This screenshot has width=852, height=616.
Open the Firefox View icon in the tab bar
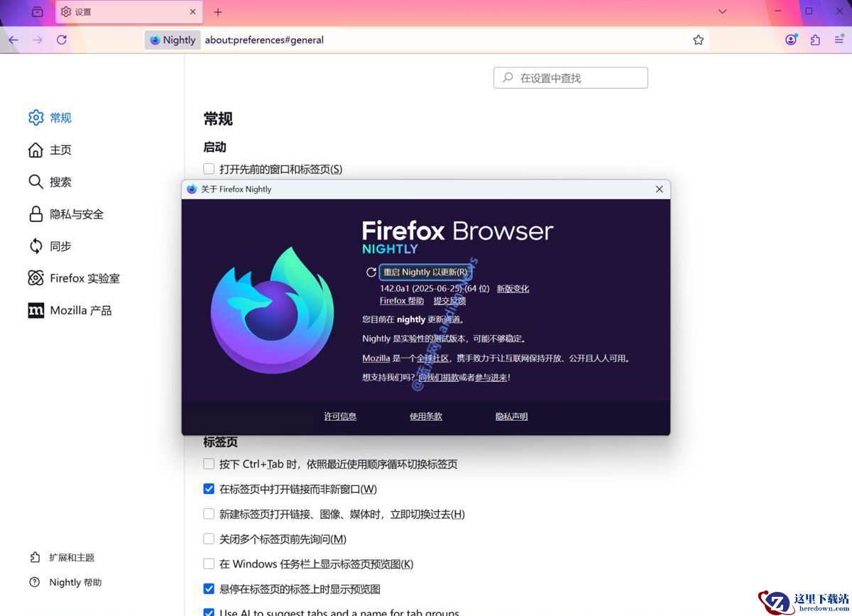38,12
